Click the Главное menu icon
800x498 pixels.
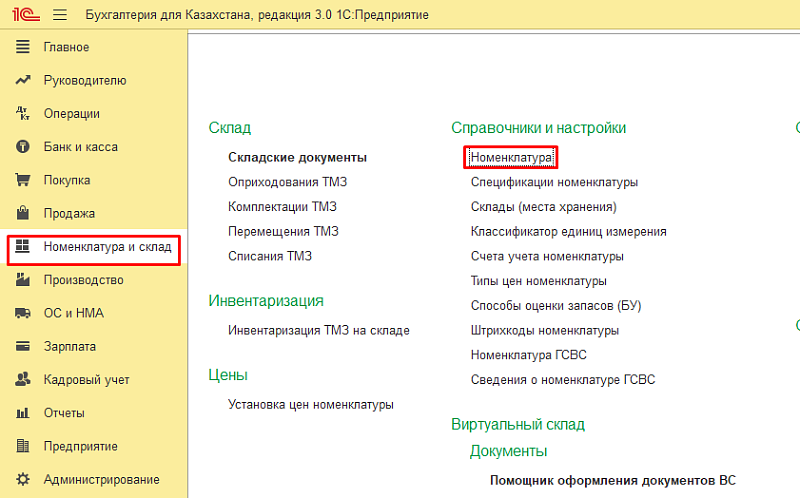[23, 47]
